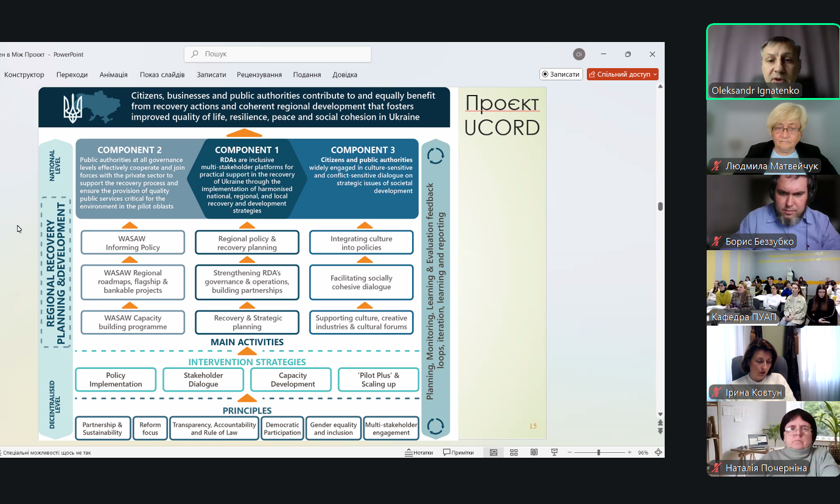Toggle the Примітки comments pane
Image resolution: width=840 pixels, height=504 pixels.
pyautogui.click(x=458, y=452)
